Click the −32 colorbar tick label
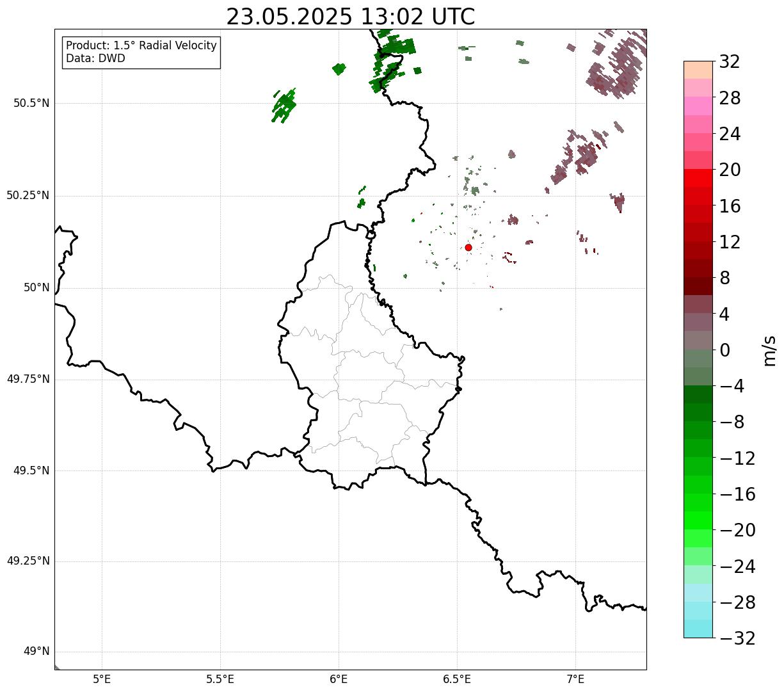The image size is (784, 692). click(737, 638)
